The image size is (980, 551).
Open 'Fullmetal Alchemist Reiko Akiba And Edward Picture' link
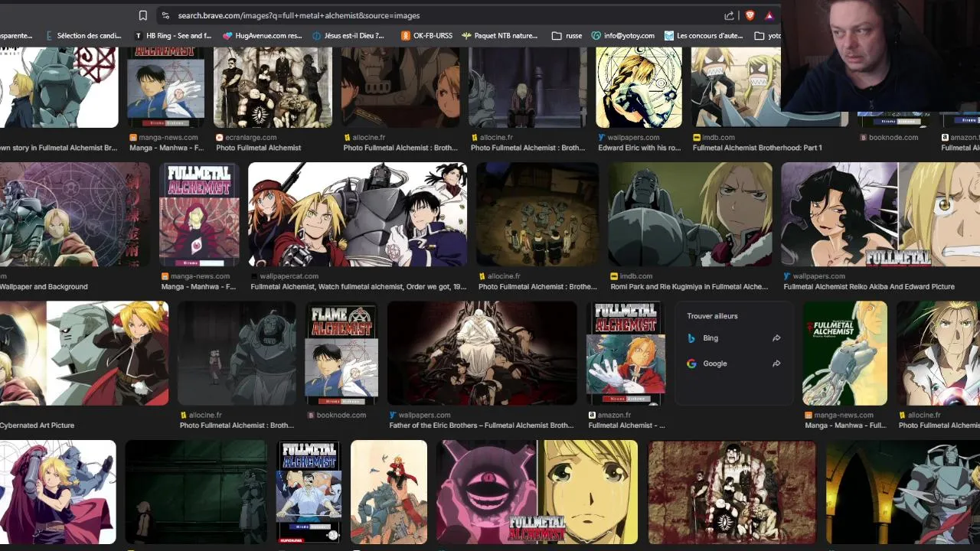click(x=869, y=287)
